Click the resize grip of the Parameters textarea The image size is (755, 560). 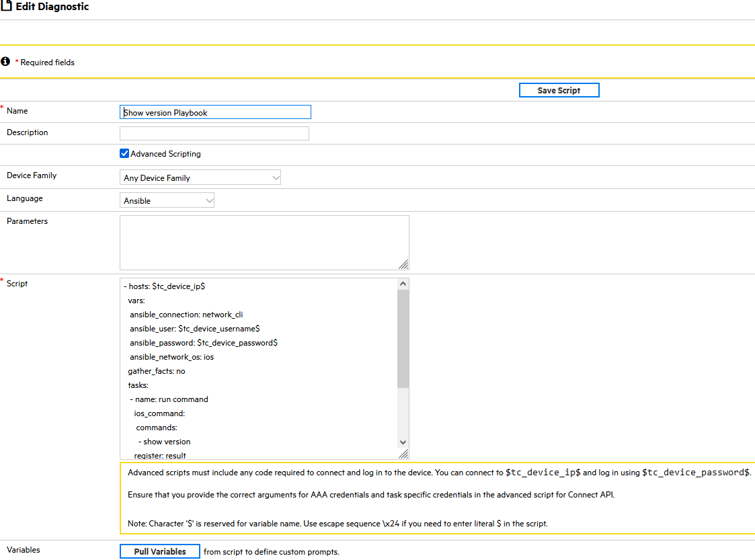point(405,263)
